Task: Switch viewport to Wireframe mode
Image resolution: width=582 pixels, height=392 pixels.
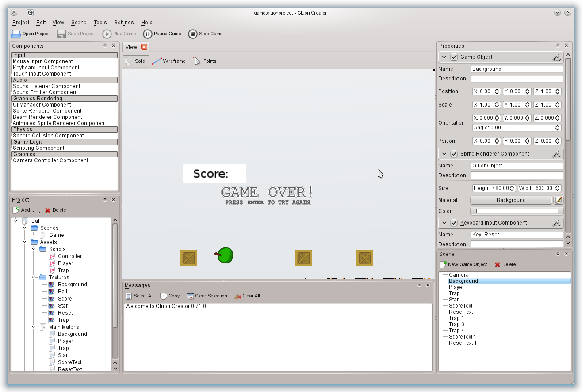Action: coord(169,61)
